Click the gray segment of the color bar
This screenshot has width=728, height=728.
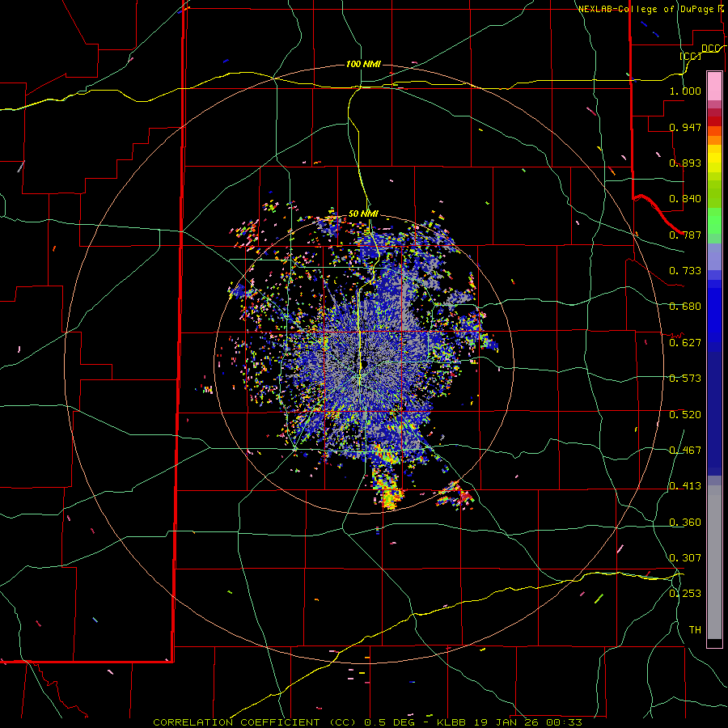(714, 562)
